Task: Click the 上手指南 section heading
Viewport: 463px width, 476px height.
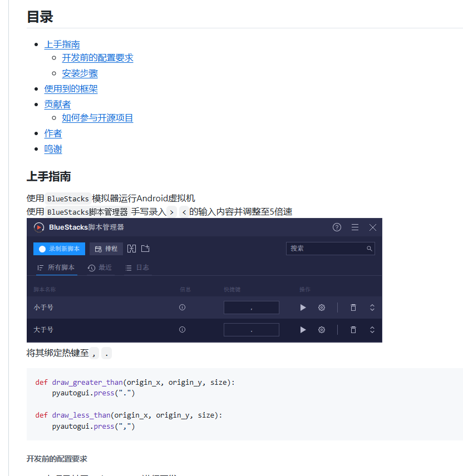Action: pos(48,176)
